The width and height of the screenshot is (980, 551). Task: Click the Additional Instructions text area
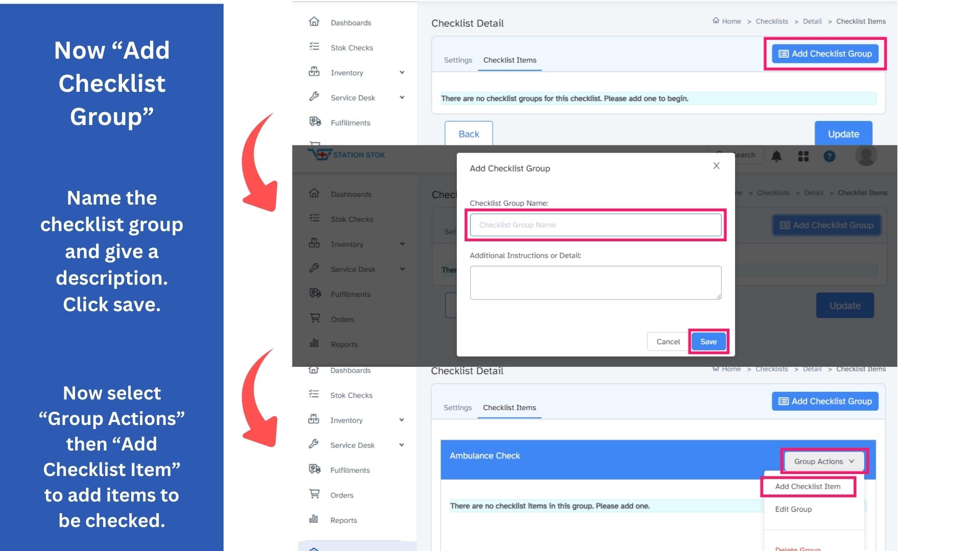595,282
